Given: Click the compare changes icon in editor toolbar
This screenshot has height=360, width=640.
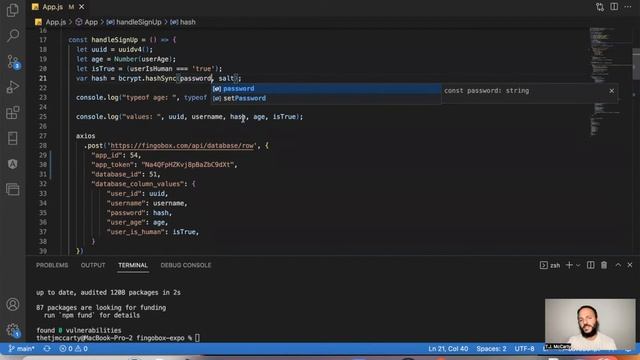Looking at the screenshot, I should tap(600, 7).
